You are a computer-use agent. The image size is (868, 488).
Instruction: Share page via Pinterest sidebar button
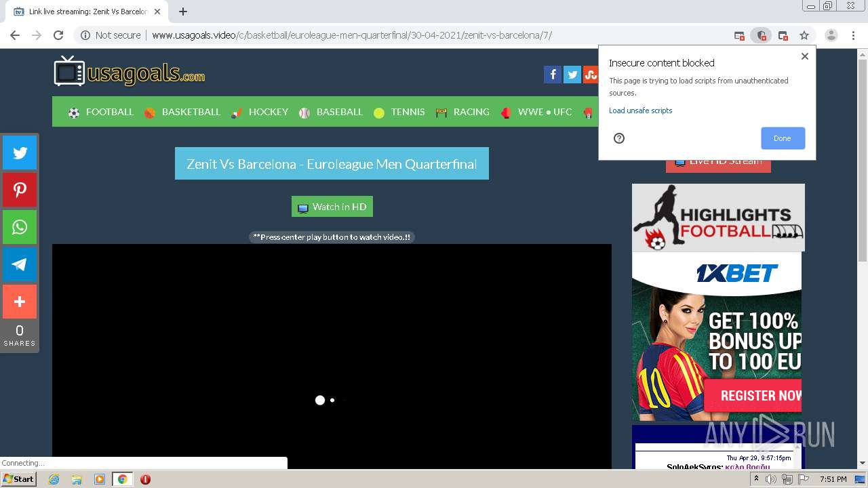pos(20,190)
